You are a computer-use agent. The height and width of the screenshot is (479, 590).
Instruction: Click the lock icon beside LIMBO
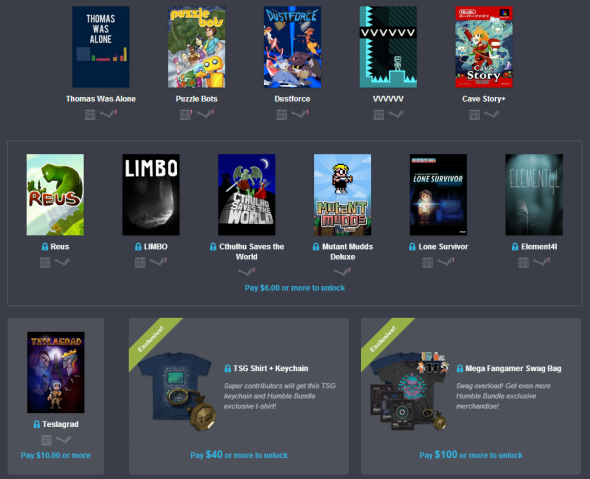[138, 247]
